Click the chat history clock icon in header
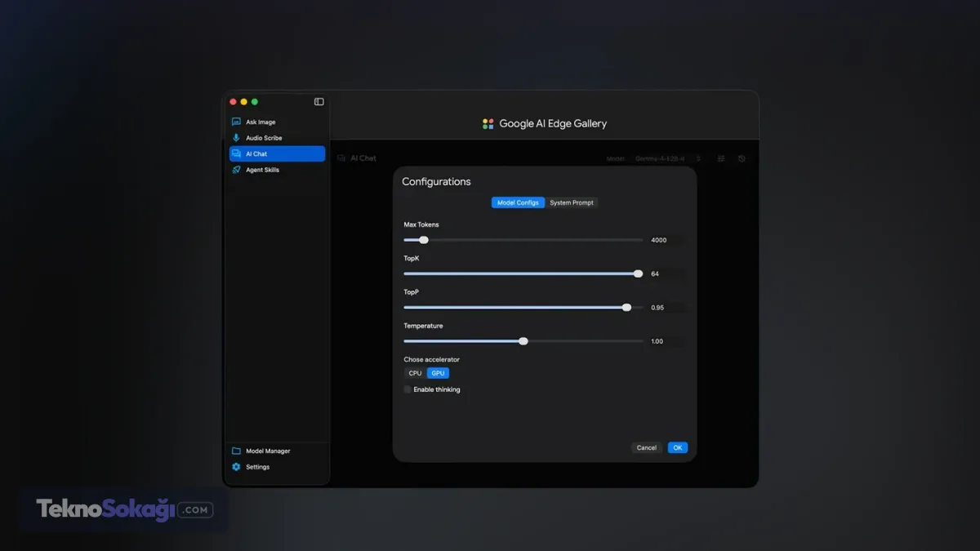The width and height of the screenshot is (980, 551). tap(742, 158)
